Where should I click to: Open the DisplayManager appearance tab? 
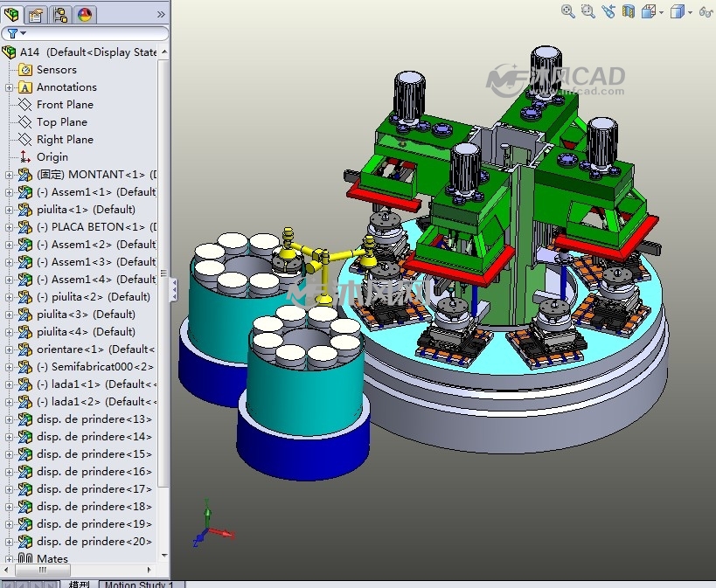click(x=85, y=15)
